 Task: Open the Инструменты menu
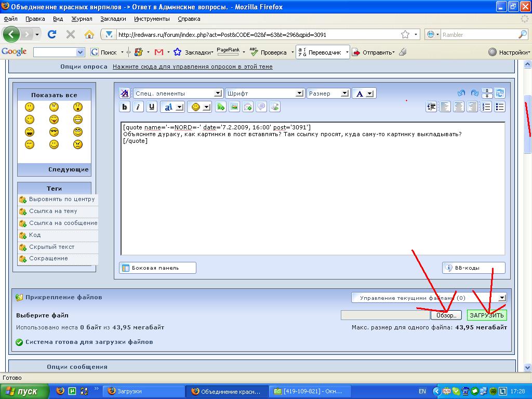click(x=152, y=19)
